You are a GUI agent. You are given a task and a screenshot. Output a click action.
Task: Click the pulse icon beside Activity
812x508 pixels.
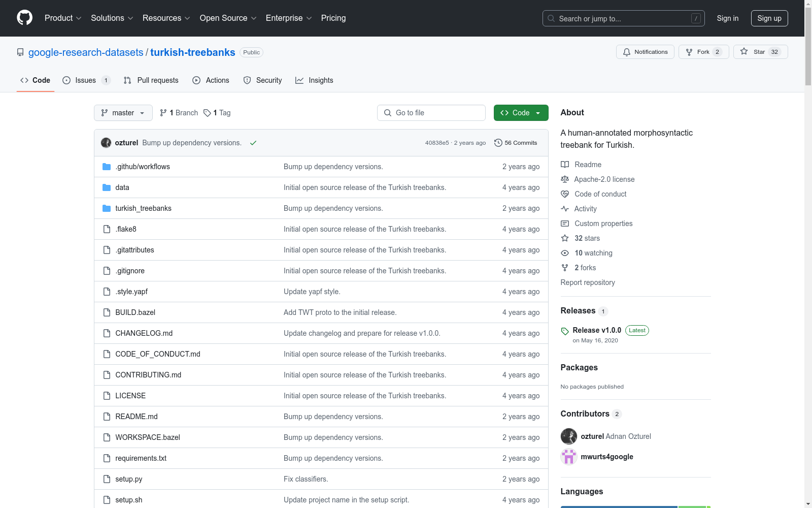click(565, 209)
